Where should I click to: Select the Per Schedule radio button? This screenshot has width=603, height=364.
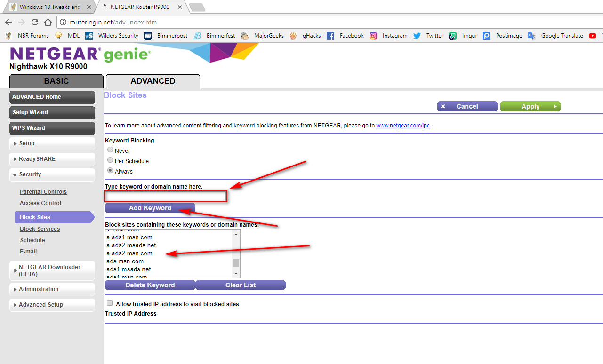110,160
